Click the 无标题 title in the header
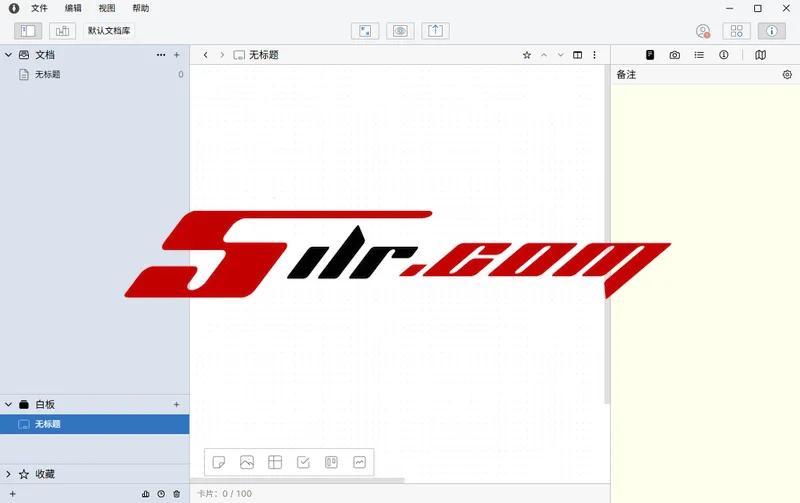This screenshot has width=800, height=503. click(264, 55)
